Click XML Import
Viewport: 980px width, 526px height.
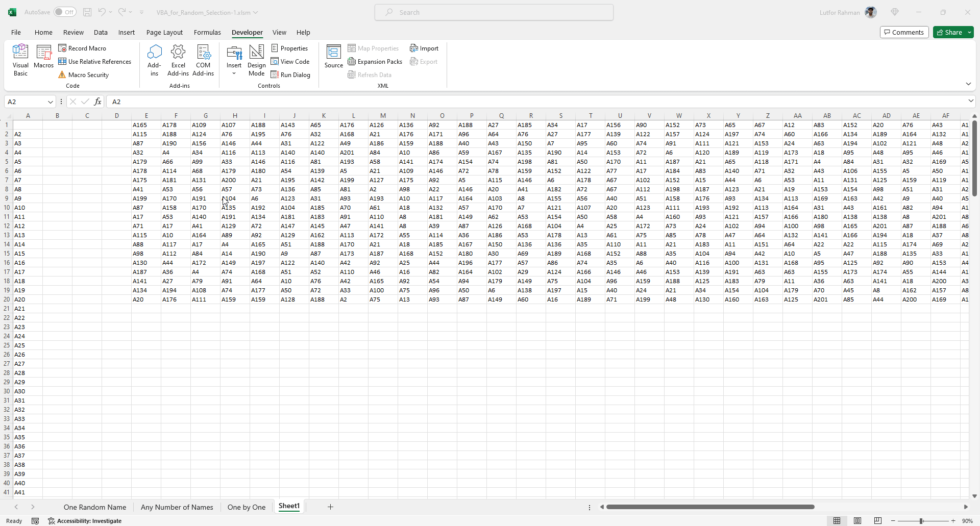tap(424, 48)
